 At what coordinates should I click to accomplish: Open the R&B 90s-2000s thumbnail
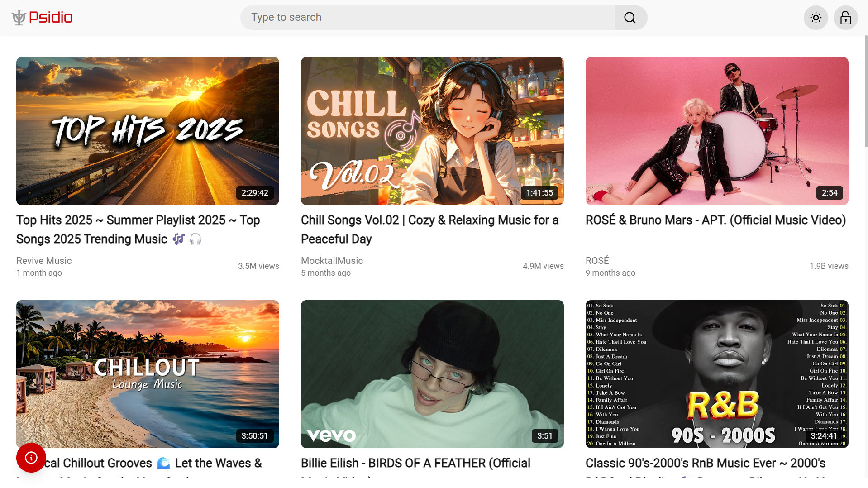click(716, 374)
